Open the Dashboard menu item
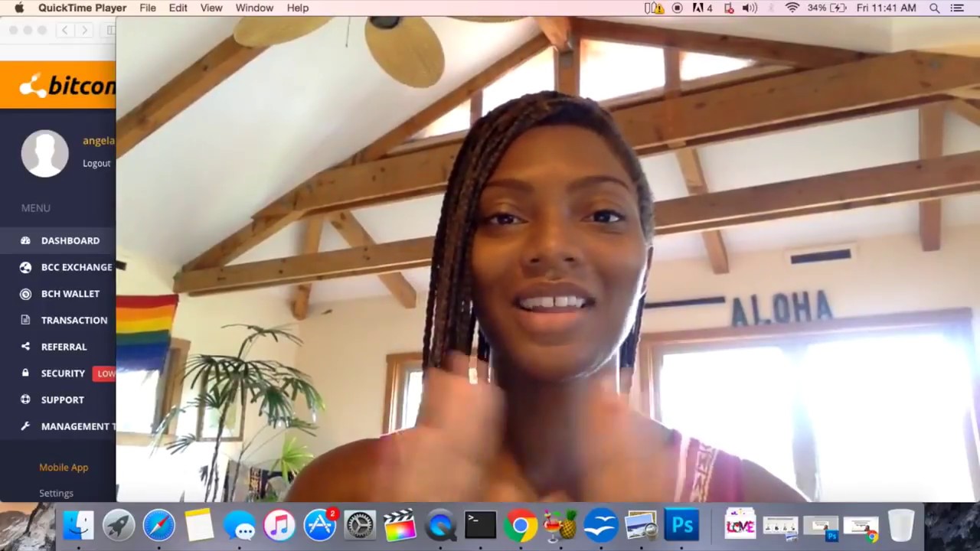The height and width of the screenshot is (551, 980). [57, 240]
